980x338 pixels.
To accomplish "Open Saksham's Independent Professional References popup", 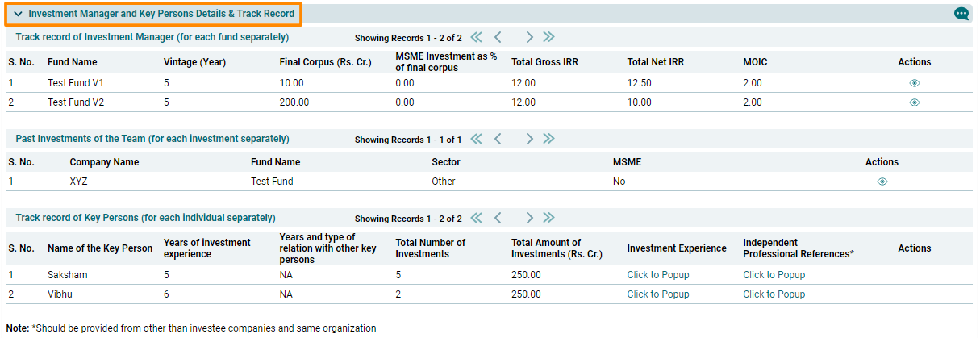I will (x=774, y=275).
